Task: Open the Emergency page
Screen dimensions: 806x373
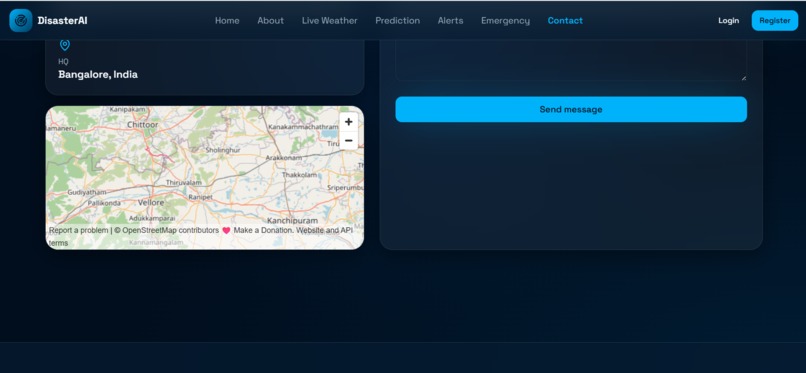Action: [505, 21]
